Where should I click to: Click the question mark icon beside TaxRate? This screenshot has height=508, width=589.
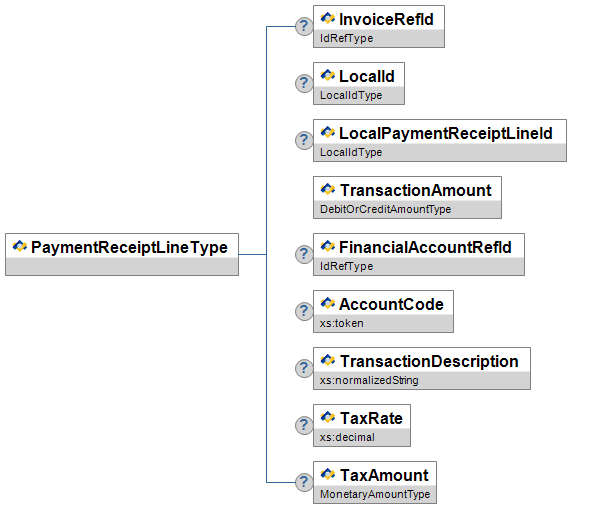click(x=304, y=425)
